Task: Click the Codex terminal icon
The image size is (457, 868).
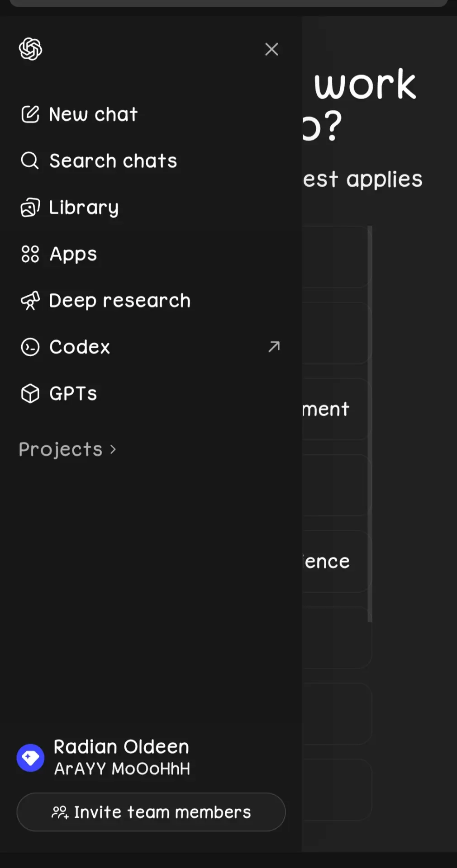Action: [30, 347]
